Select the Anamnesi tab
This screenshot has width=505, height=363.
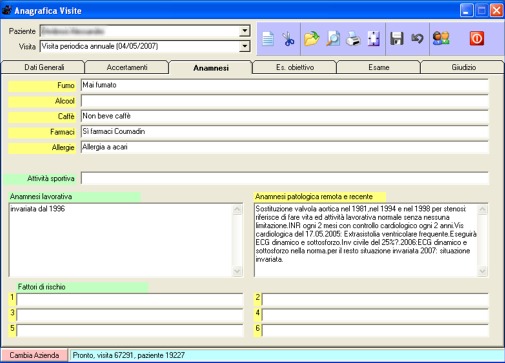[211, 68]
